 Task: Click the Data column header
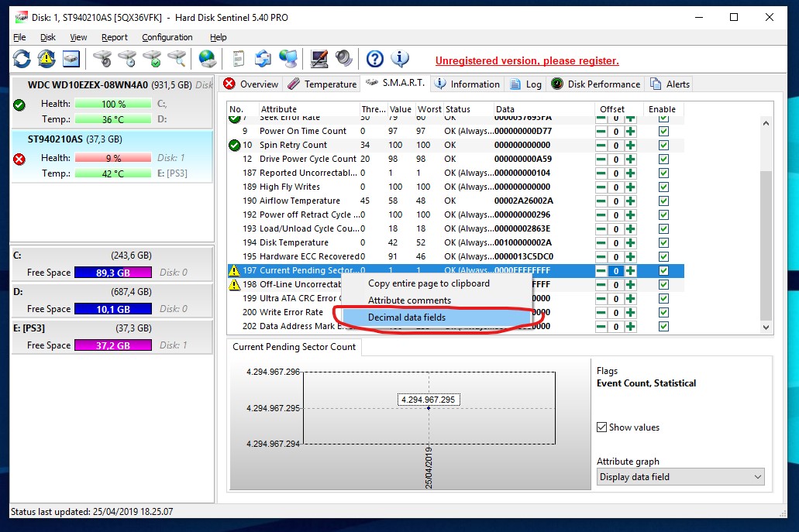click(544, 109)
